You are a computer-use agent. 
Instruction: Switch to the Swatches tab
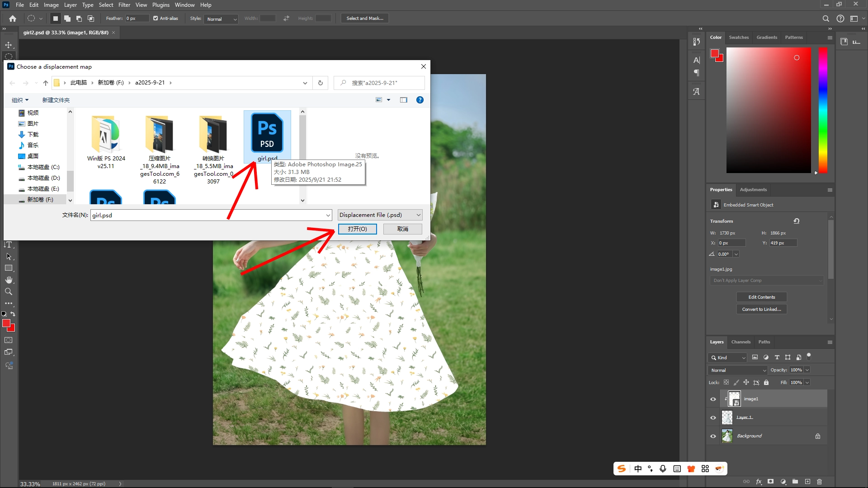739,37
